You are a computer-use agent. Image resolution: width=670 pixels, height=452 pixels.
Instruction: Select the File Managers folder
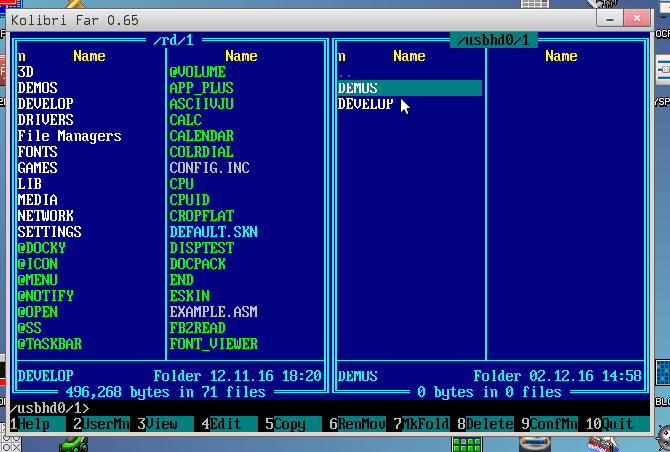[x=69, y=136]
